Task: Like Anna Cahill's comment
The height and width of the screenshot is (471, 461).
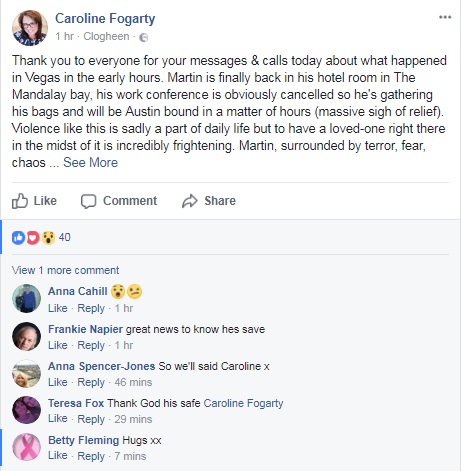Action: pos(58,308)
